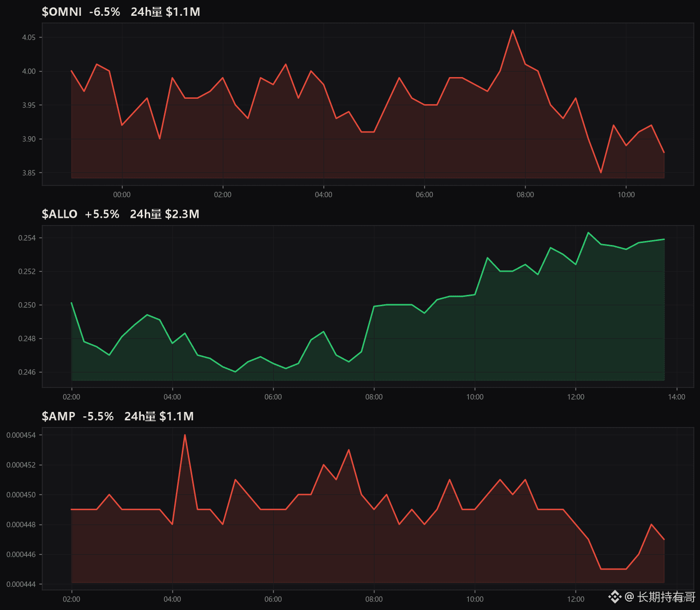Click the 0.246 y-axis label on ALLO
Screen dimensions: 700x610
pos(27,372)
